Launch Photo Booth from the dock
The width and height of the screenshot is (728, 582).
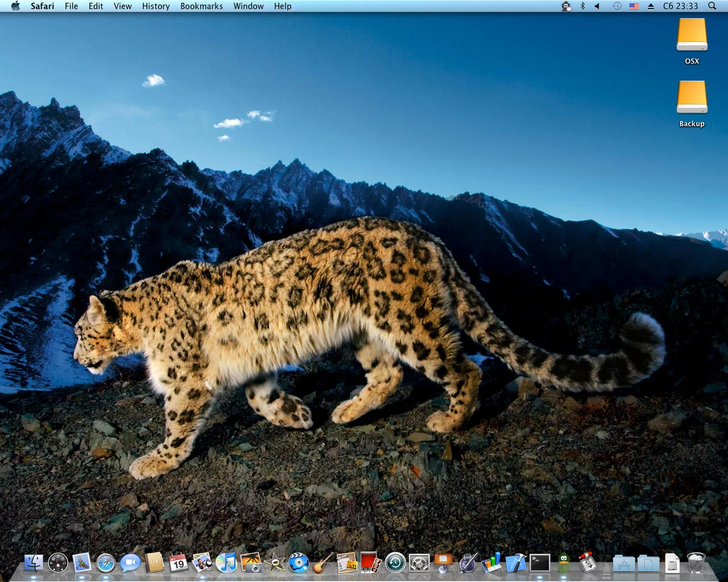coord(371,563)
